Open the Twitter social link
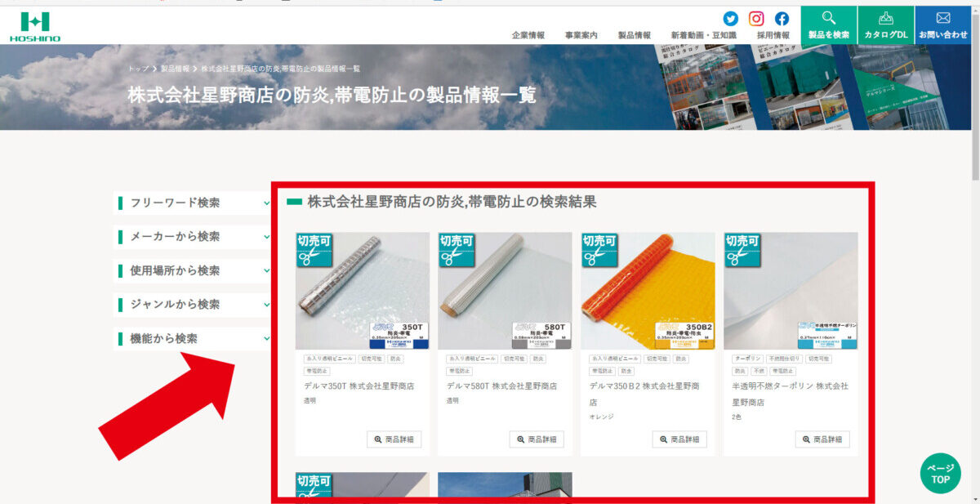 click(730, 18)
